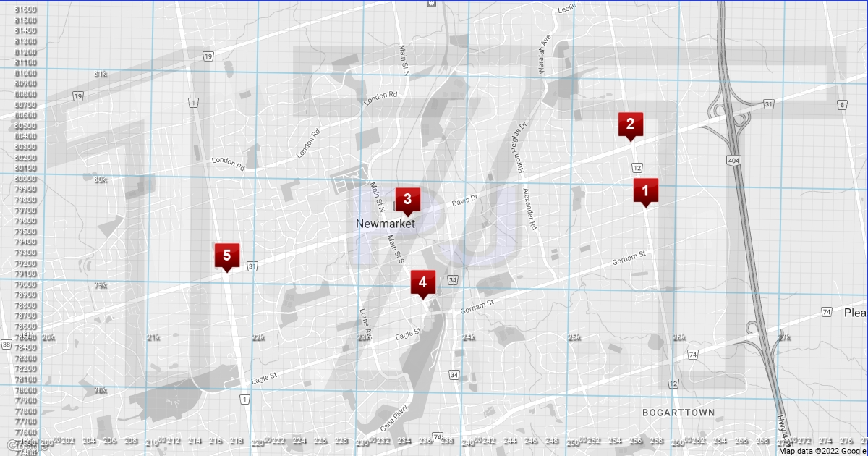Click the route 8 shield
The image size is (868, 456).
click(842, 105)
